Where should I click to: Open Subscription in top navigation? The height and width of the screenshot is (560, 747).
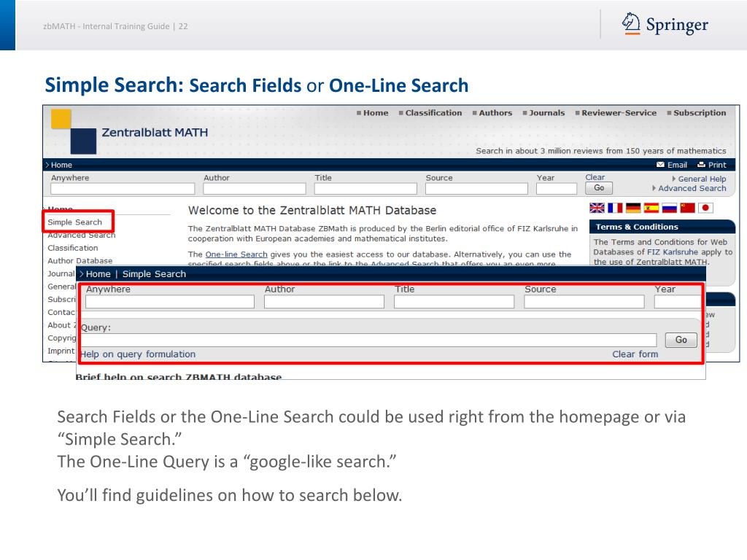point(700,113)
